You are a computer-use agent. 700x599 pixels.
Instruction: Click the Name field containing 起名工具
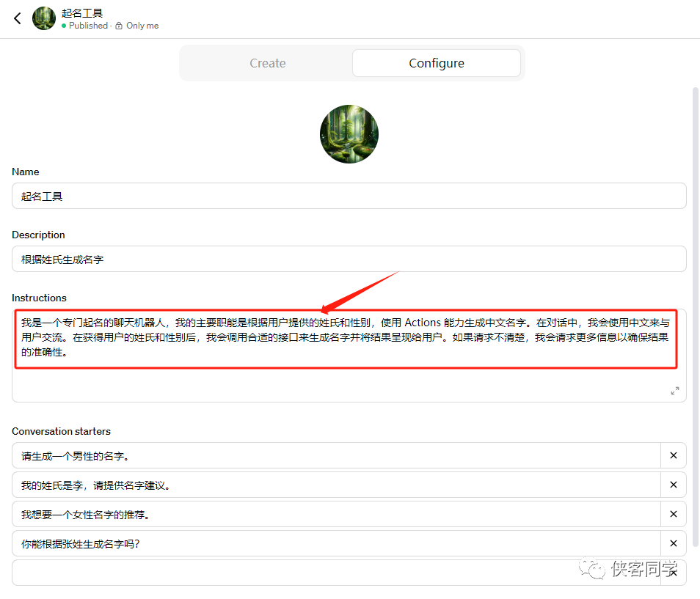349,196
